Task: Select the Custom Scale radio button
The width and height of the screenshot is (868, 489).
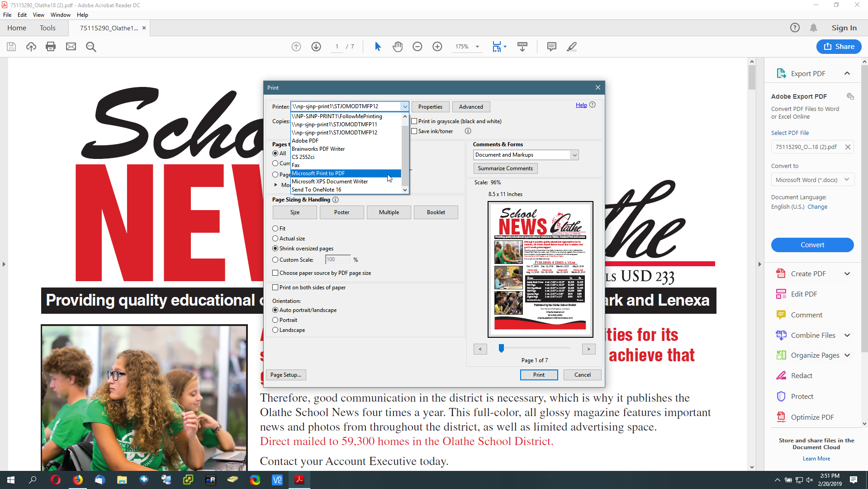Action: pos(275,260)
